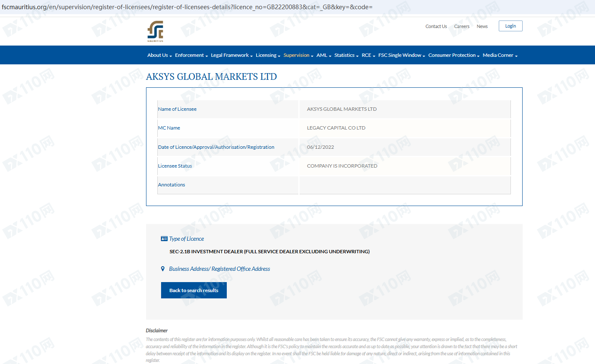
Task: Open the Contact Us link
Action: tap(436, 26)
